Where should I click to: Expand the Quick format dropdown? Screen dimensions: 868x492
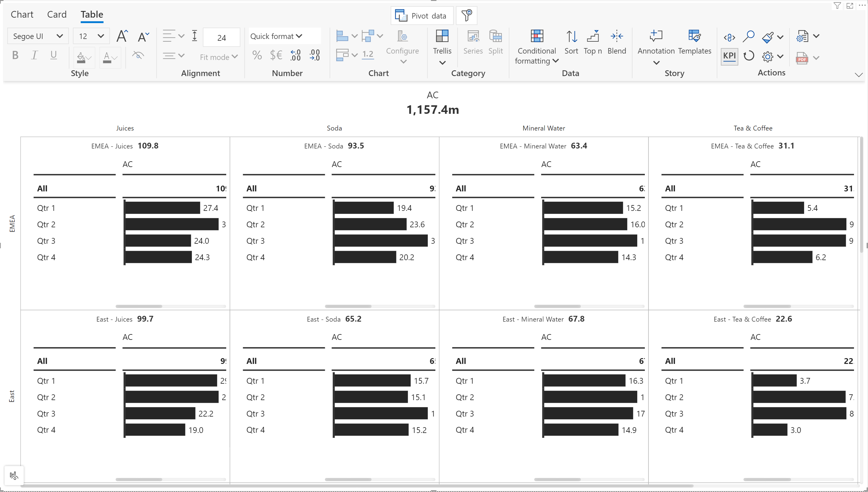point(276,36)
